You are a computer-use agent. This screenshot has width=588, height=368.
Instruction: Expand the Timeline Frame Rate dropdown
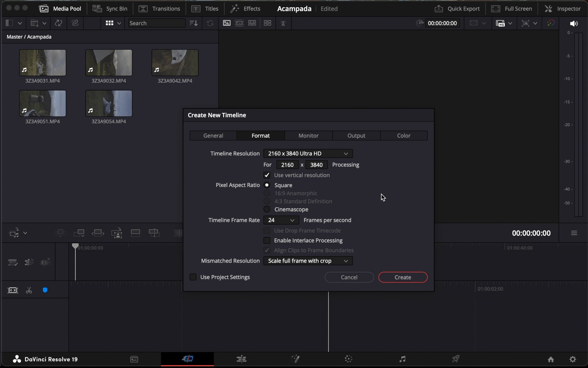(281, 220)
